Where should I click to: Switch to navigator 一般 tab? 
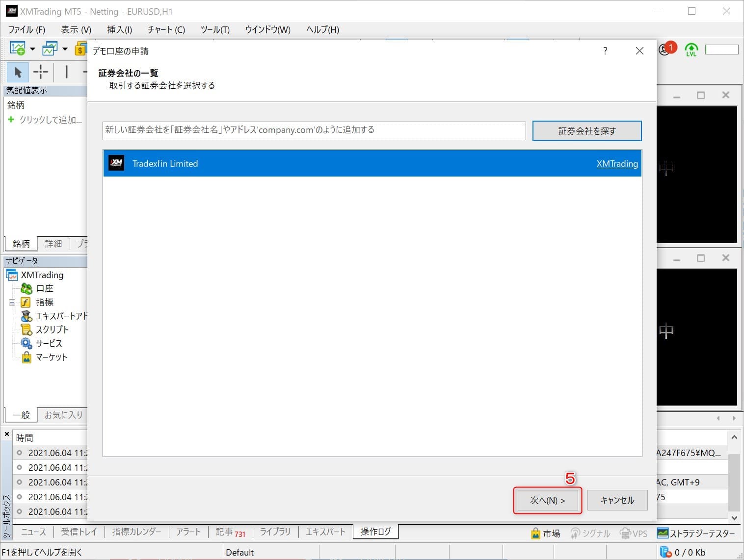coord(21,415)
